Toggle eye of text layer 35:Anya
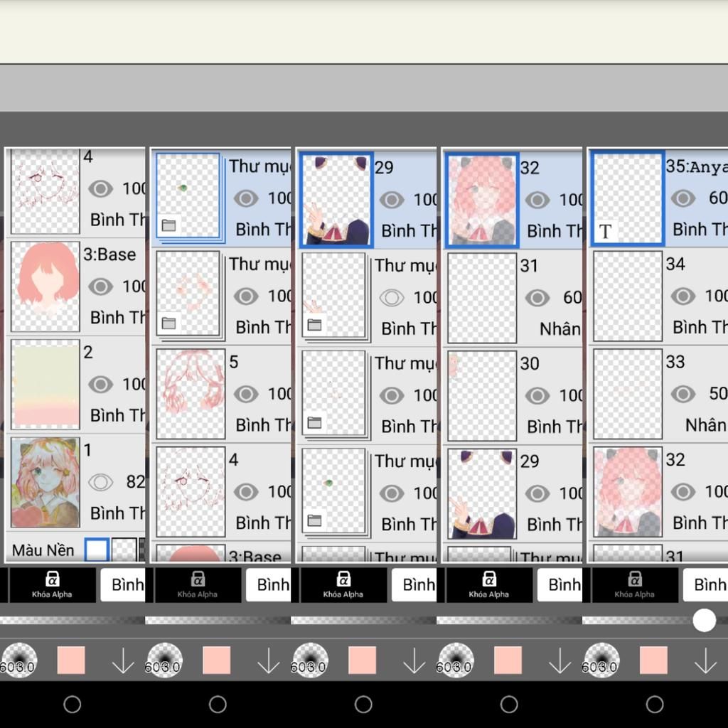 coord(683,198)
